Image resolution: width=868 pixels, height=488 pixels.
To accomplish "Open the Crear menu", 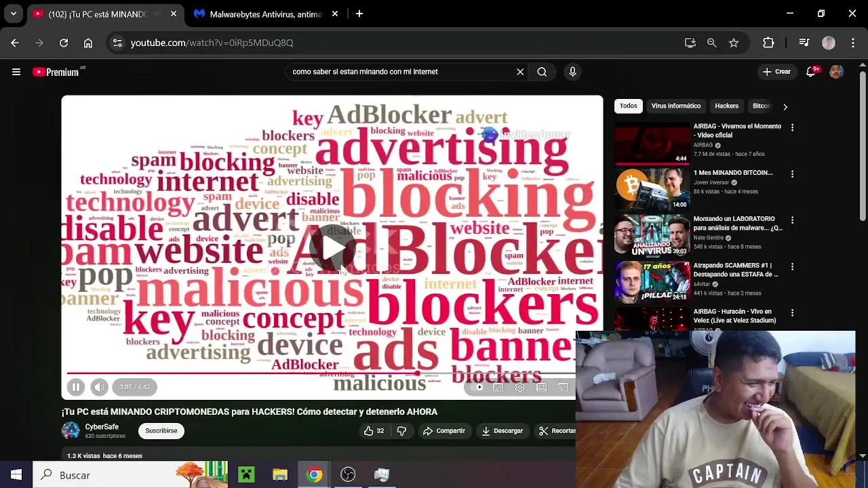I will coord(776,72).
